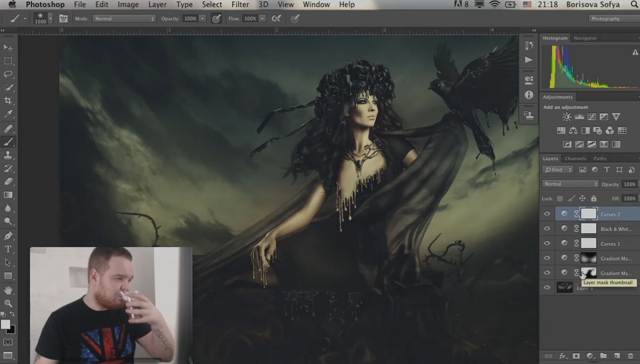Add a Curves adjustment from Adjustments panel
The width and height of the screenshot is (640, 364).
591,117
